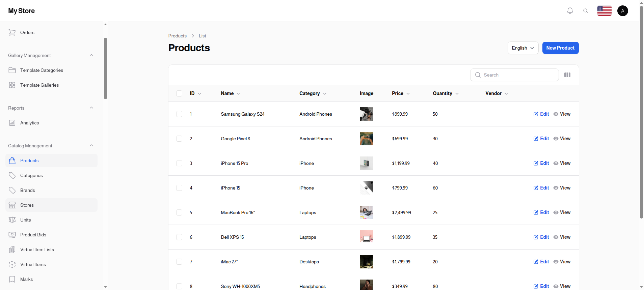Check the Dell XPS 15 row checkbox
The image size is (644, 290).
tap(179, 237)
